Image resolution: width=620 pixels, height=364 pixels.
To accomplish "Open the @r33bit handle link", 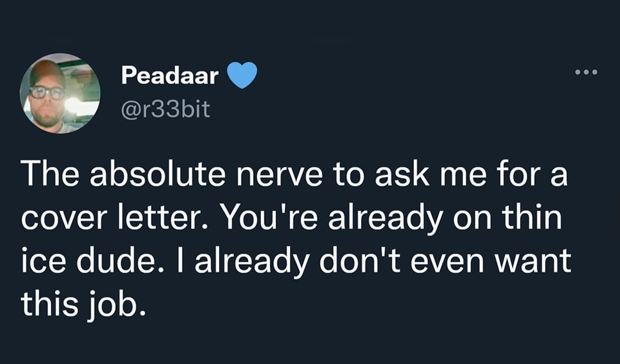I will [165, 109].
